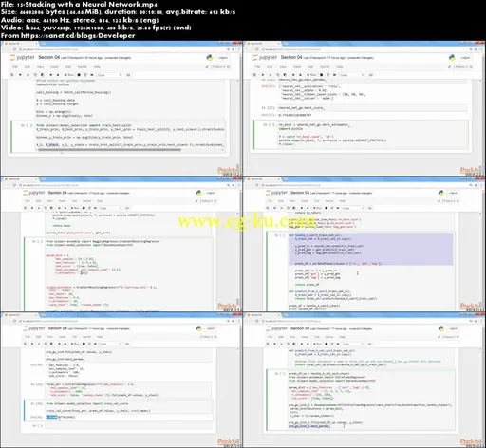Open the Code cell-type dropdown in middle-right frame
The image size is (486, 448).
coord(353,208)
